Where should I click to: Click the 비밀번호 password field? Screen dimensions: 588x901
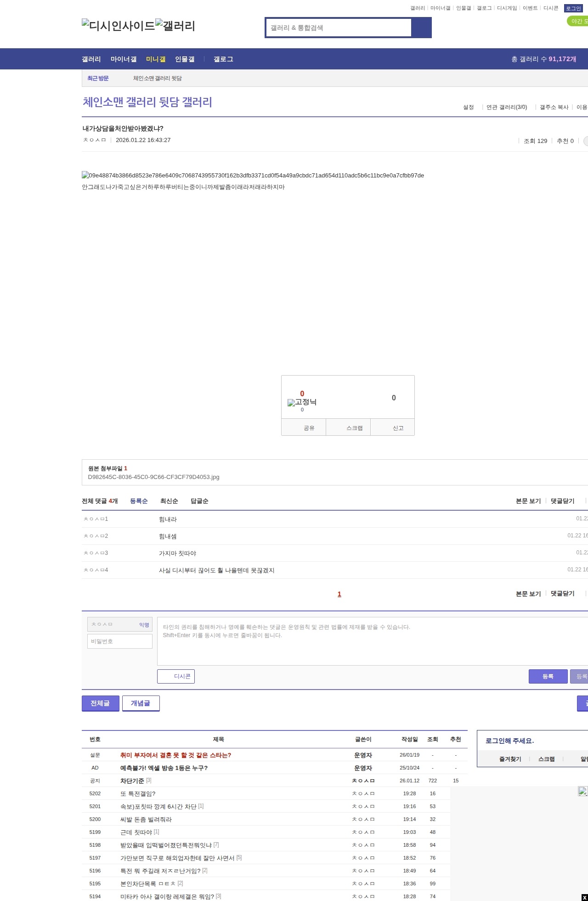tap(120, 641)
